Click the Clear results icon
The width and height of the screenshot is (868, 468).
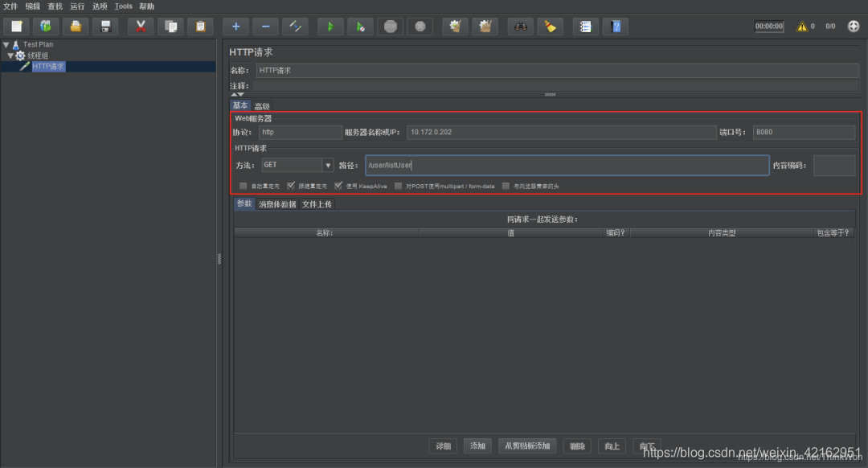tap(456, 26)
